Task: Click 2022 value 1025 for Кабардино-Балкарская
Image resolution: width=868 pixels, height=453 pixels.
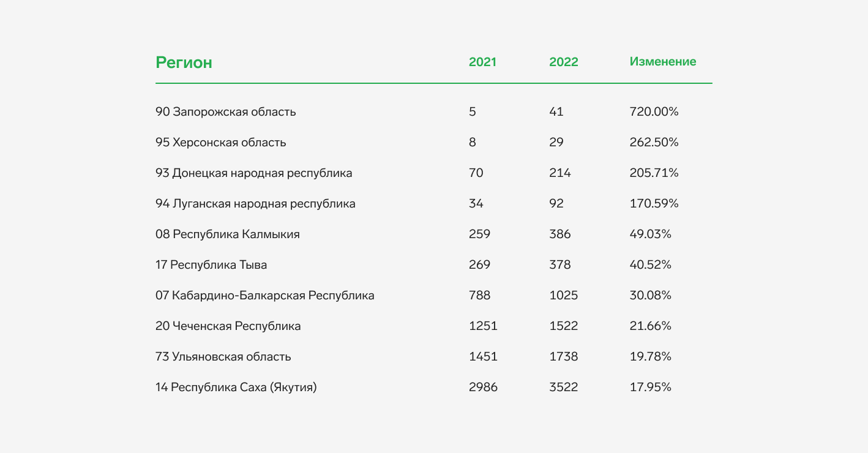Action: (x=564, y=296)
